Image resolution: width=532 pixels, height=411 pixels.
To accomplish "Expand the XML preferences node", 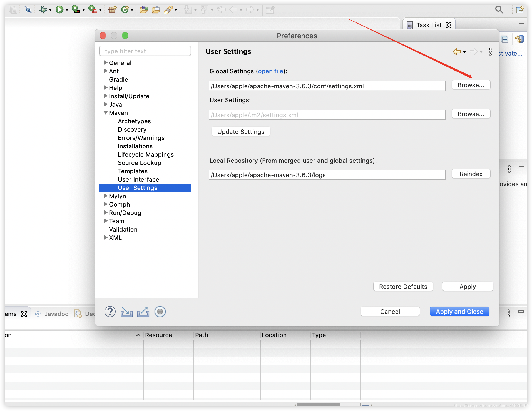I will point(106,237).
